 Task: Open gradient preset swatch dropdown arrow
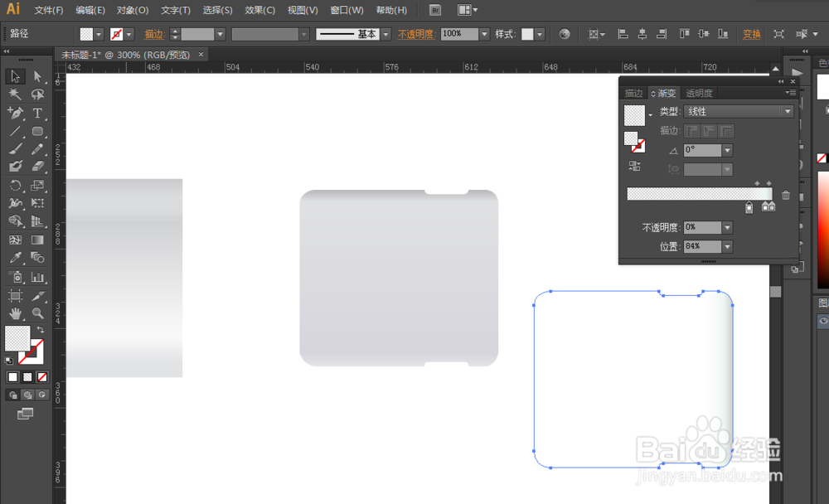650,114
